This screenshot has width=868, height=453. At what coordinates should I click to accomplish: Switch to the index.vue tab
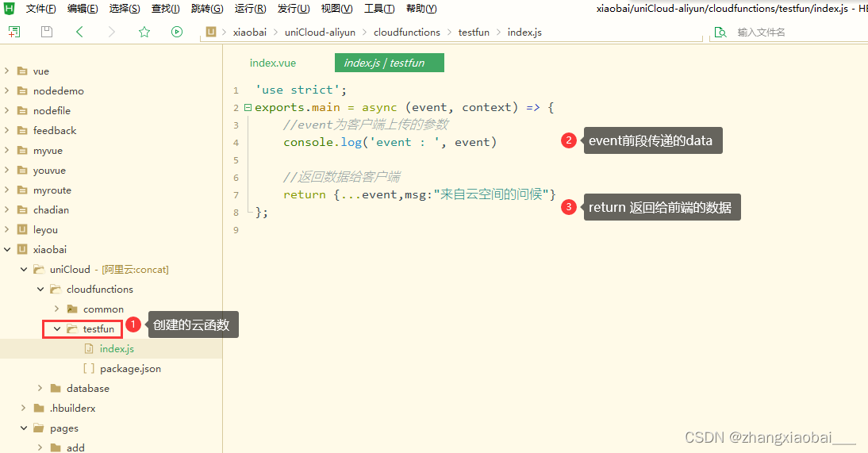(273, 63)
